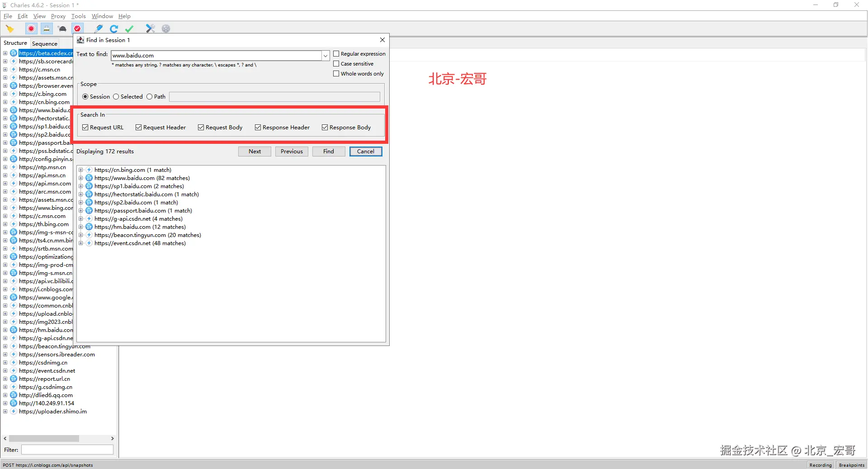Select the Compose pen icon

pyautogui.click(x=99, y=28)
